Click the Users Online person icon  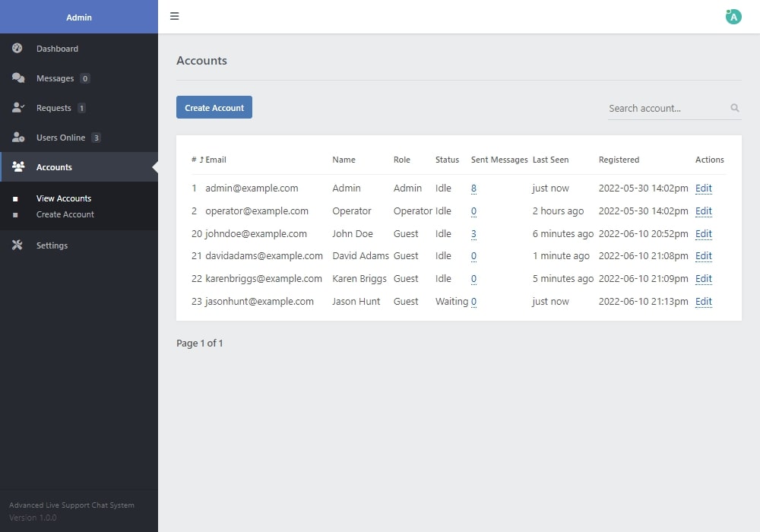pyautogui.click(x=18, y=137)
